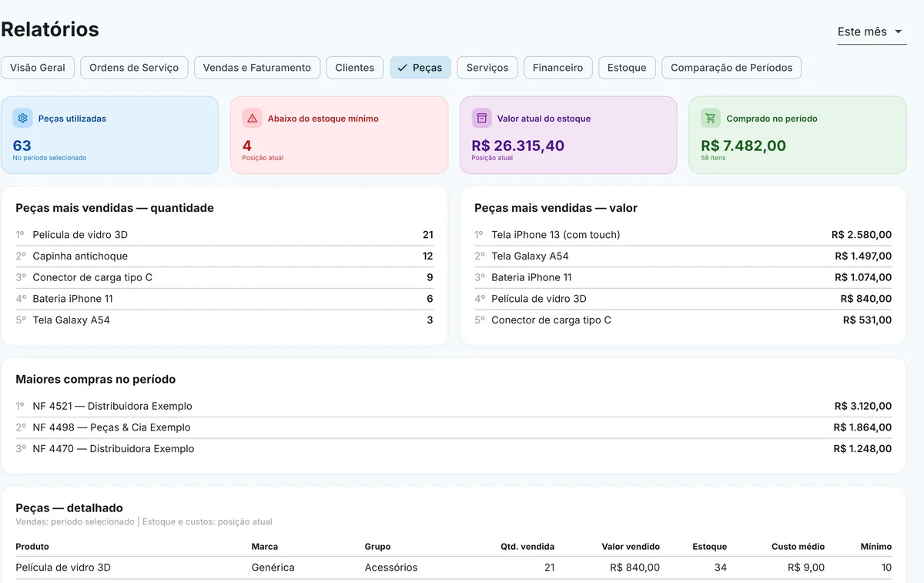The image size is (924, 583).
Task: Click the Custo médio column header
Action: click(798, 547)
